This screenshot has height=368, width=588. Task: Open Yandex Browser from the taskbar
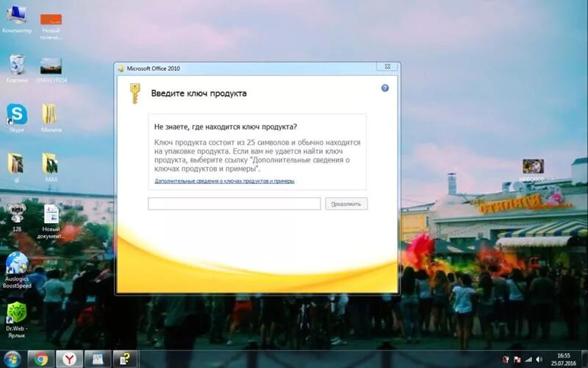point(69,359)
